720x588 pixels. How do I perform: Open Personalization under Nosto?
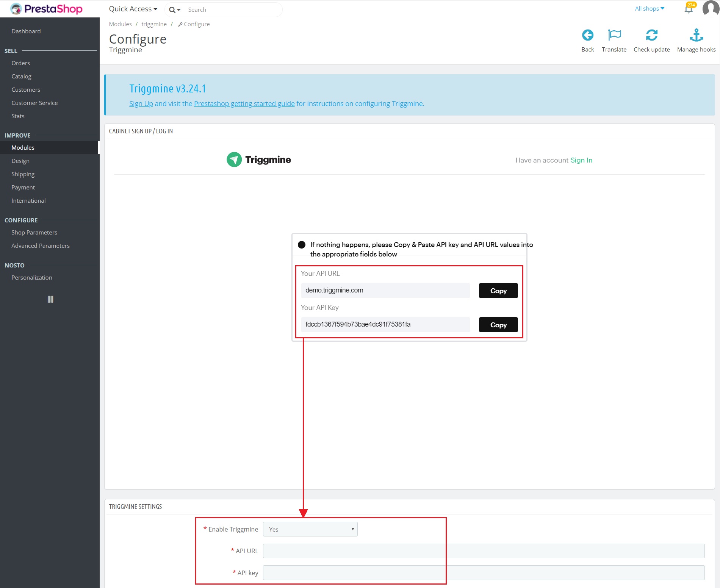(x=32, y=277)
